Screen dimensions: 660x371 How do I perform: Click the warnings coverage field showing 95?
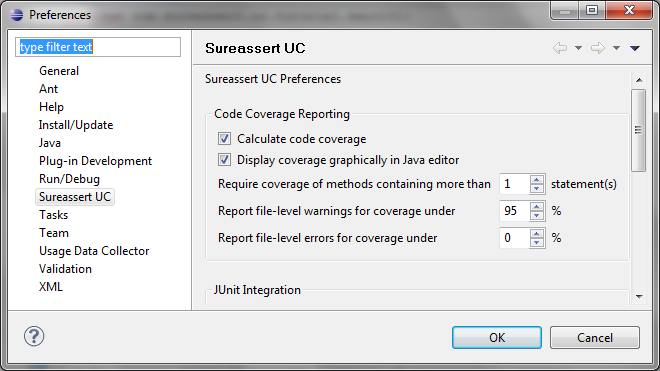coord(514,211)
